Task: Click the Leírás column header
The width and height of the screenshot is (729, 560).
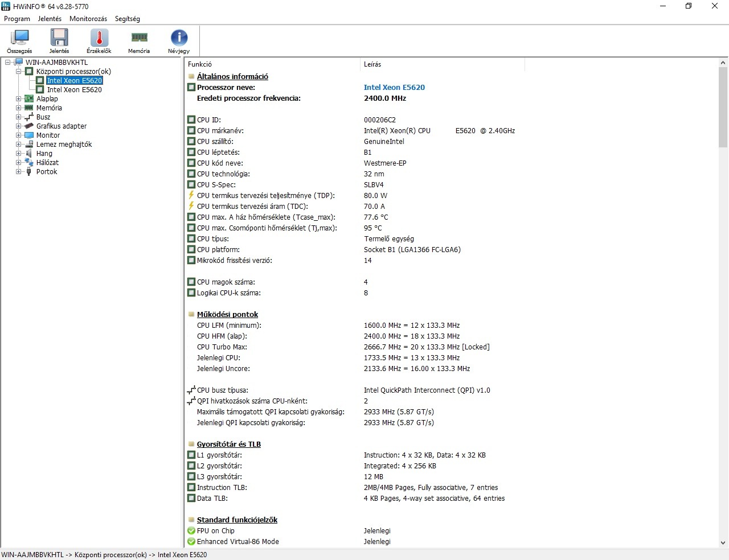Action: click(442, 64)
